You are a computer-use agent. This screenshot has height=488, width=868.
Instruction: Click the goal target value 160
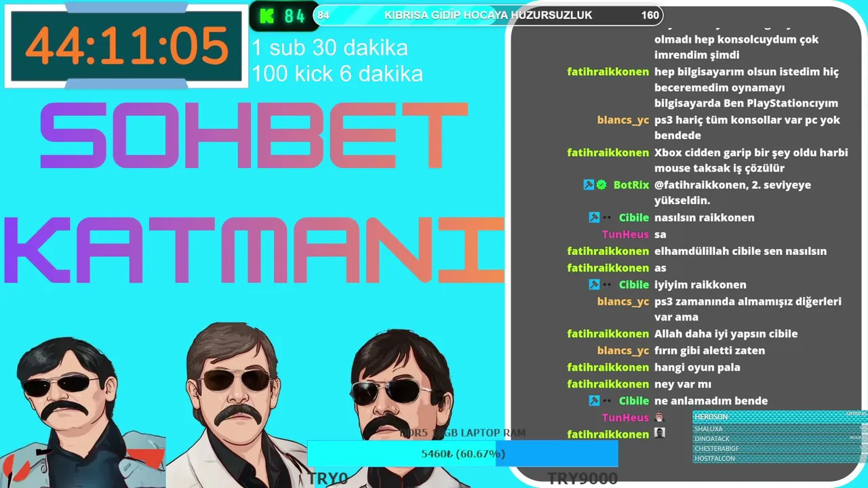650,16
